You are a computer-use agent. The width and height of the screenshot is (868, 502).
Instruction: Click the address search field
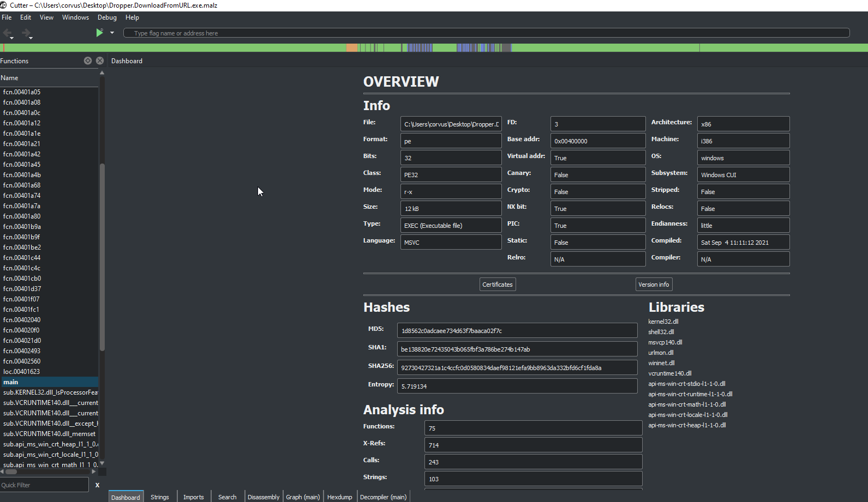(486, 33)
